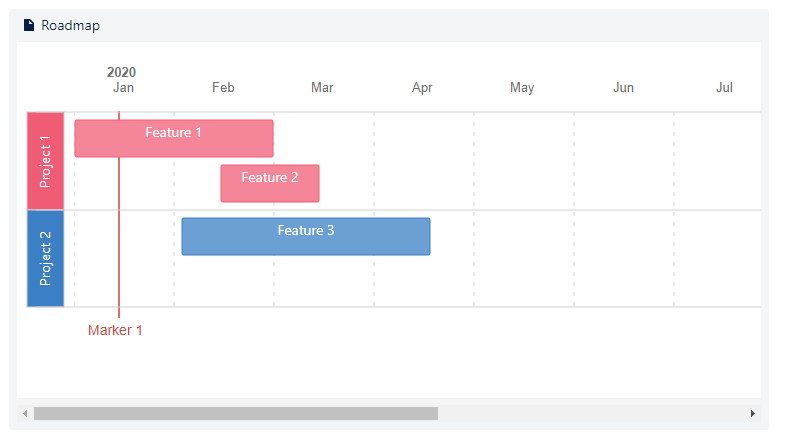The image size is (798, 448).
Task: Click the scroll left arrow
Action: 25,413
